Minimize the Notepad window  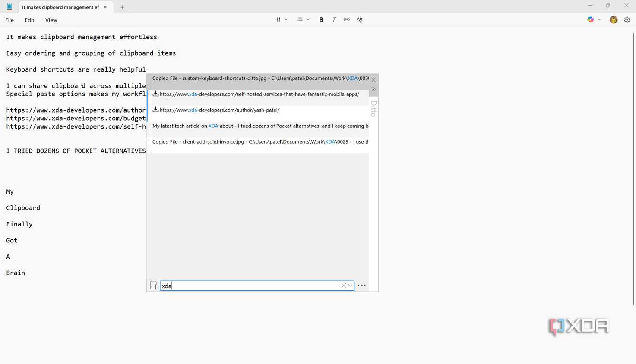click(590, 6)
